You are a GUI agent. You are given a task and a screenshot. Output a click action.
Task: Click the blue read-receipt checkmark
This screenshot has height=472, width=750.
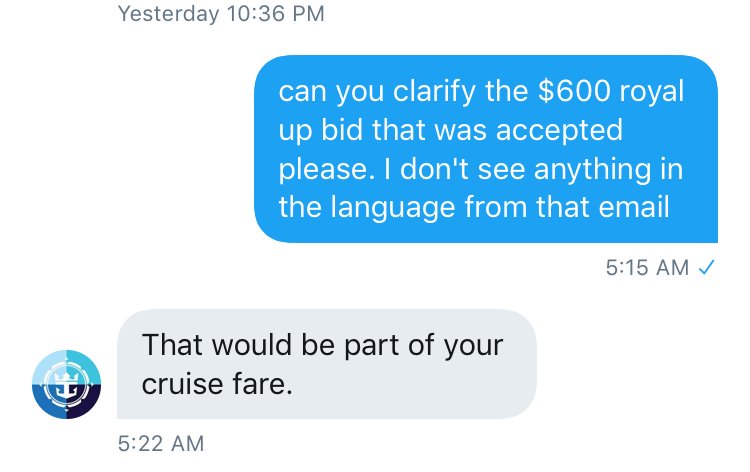(x=708, y=267)
